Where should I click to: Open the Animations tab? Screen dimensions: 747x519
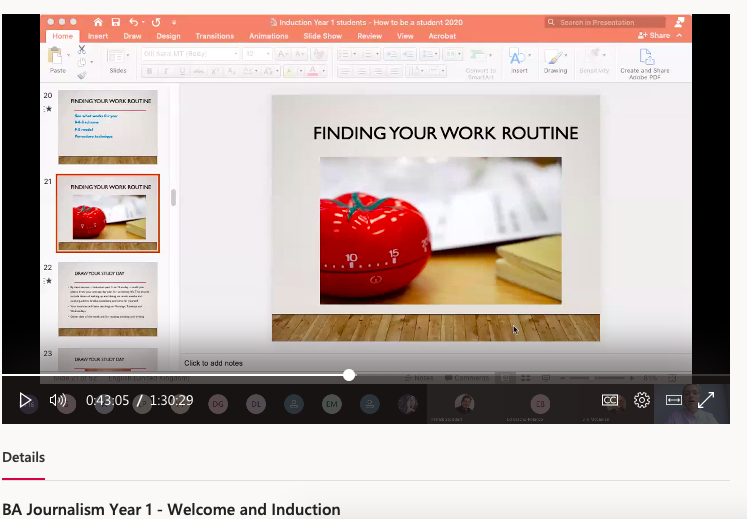[x=269, y=36]
